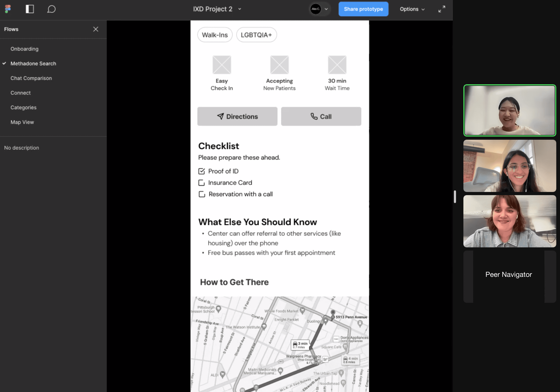Open the Figma main menu logo
The height and width of the screenshot is (392, 560).
coord(8,9)
